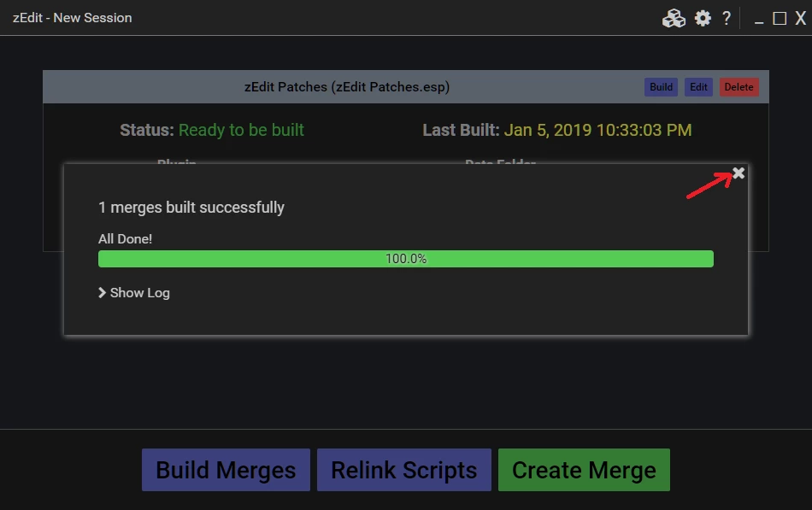Screen dimensions: 812x510
Task: Delete the zEdit Patches merge
Action: click(738, 87)
